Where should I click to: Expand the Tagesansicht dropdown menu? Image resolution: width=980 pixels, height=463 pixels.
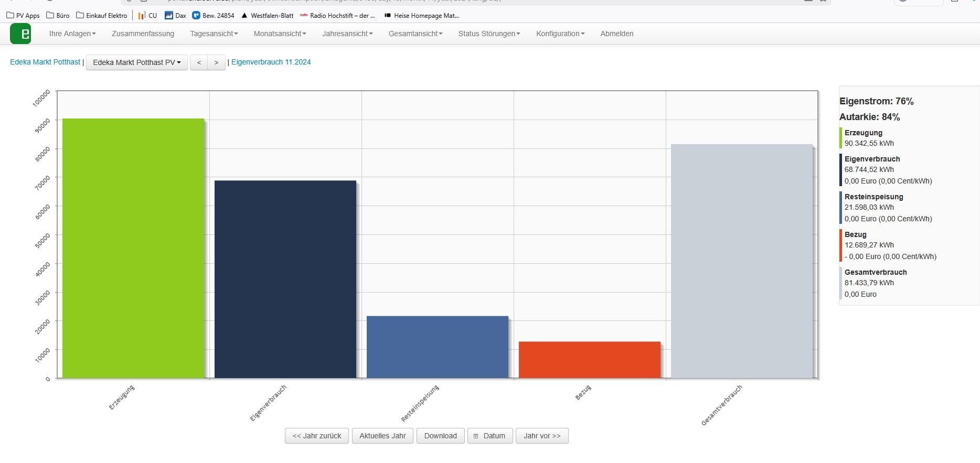214,34
